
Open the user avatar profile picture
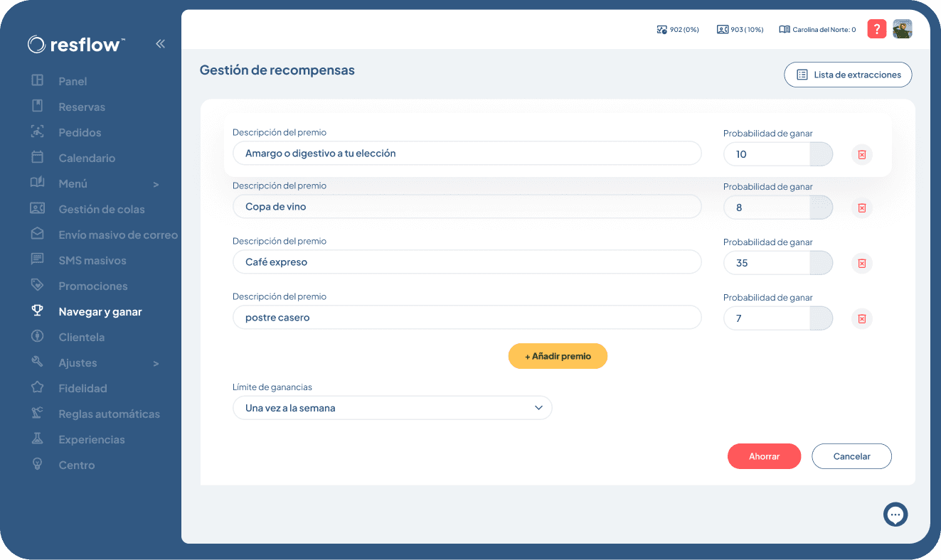[x=903, y=29]
